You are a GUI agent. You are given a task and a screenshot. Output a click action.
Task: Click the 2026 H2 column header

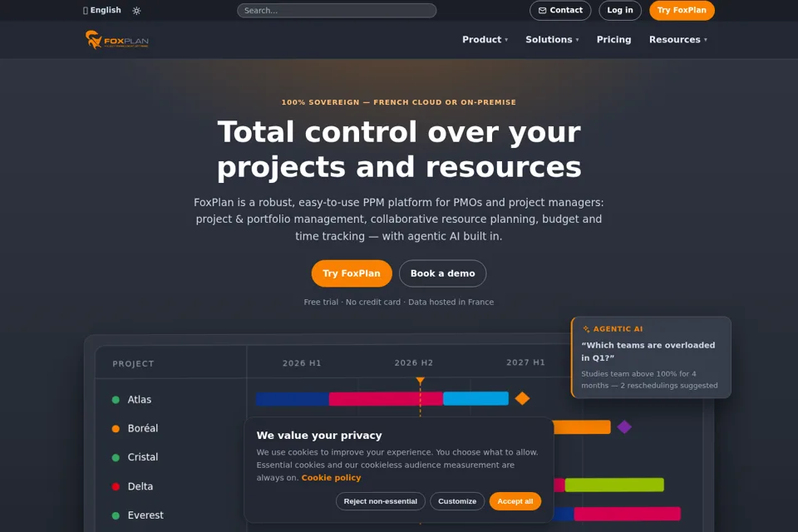click(414, 363)
